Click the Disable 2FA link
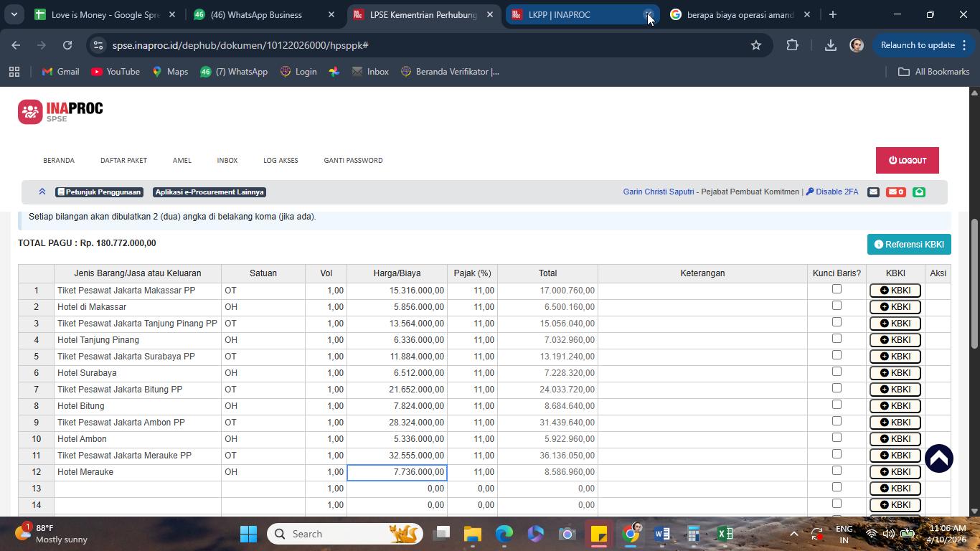980x551 pixels. pos(832,192)
